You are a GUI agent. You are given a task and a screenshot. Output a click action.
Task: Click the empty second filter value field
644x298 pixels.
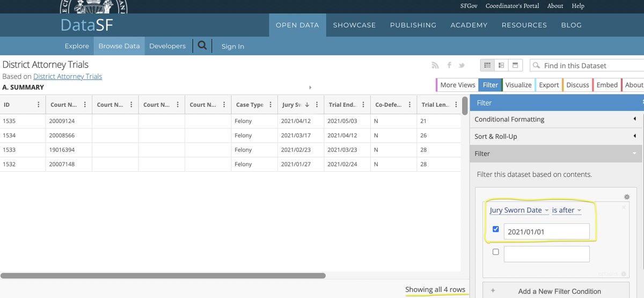[546, 254]
